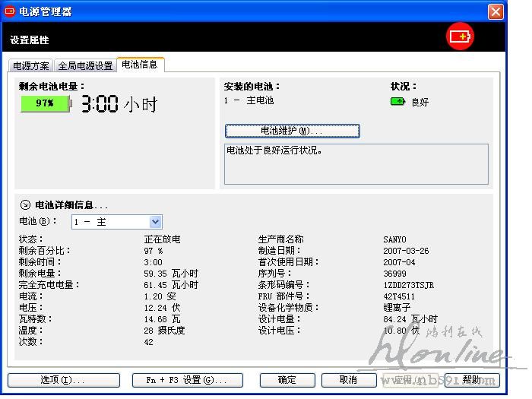Open the 电池(B) selection dropdown

[155, 222]
